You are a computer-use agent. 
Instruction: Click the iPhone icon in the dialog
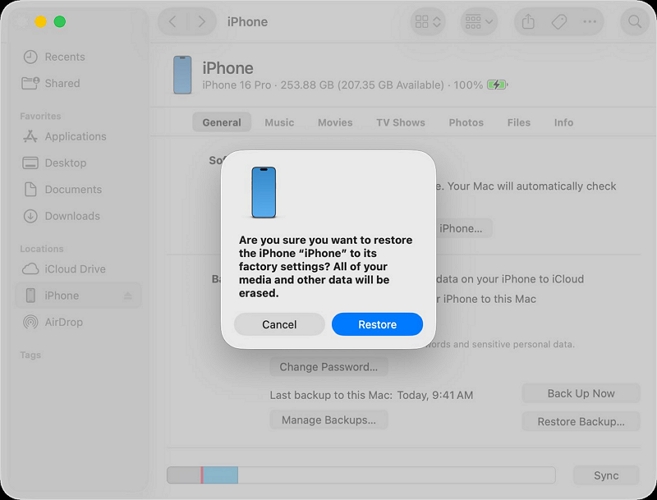coord(264,192)
